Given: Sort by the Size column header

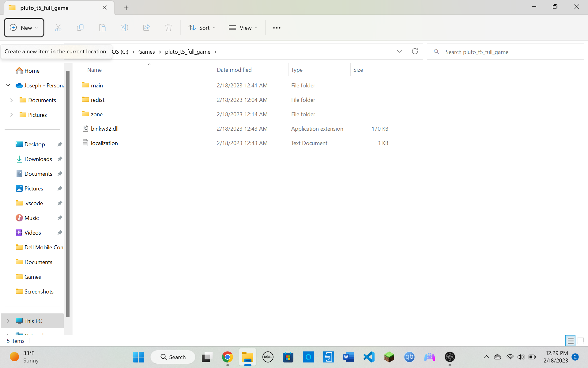Looking at the screenshot, I should point(358,70).
